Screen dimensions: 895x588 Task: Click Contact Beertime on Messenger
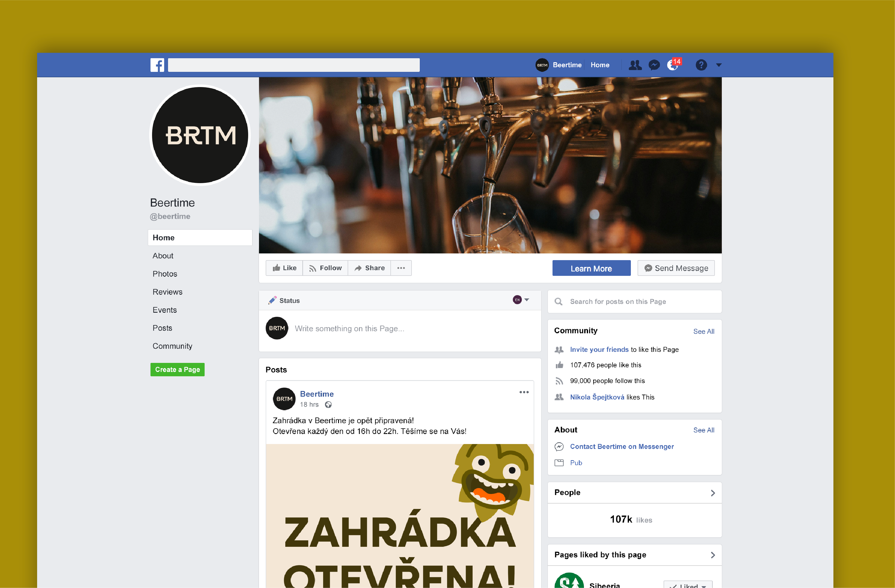pyautogui.click(x=622, y=446)
